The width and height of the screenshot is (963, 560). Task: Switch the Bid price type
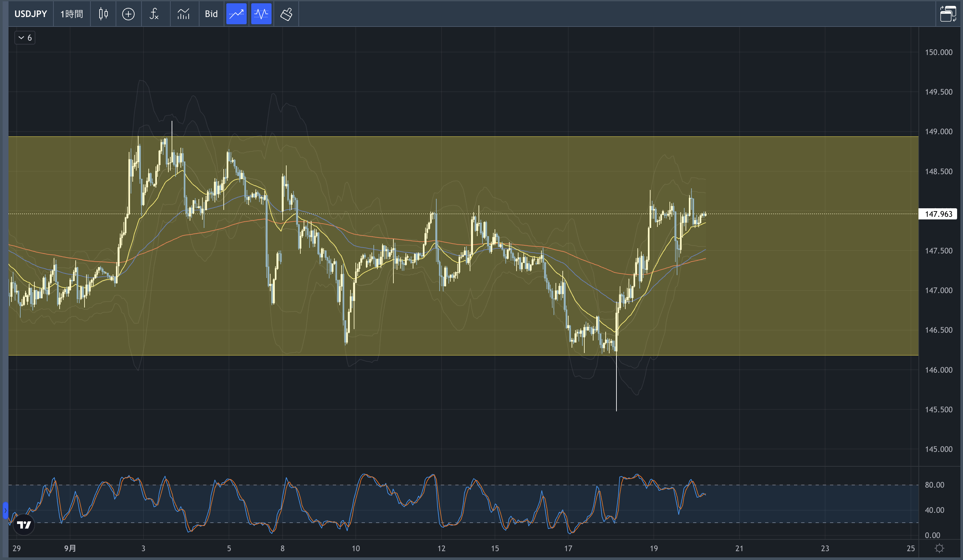(211, 14)
